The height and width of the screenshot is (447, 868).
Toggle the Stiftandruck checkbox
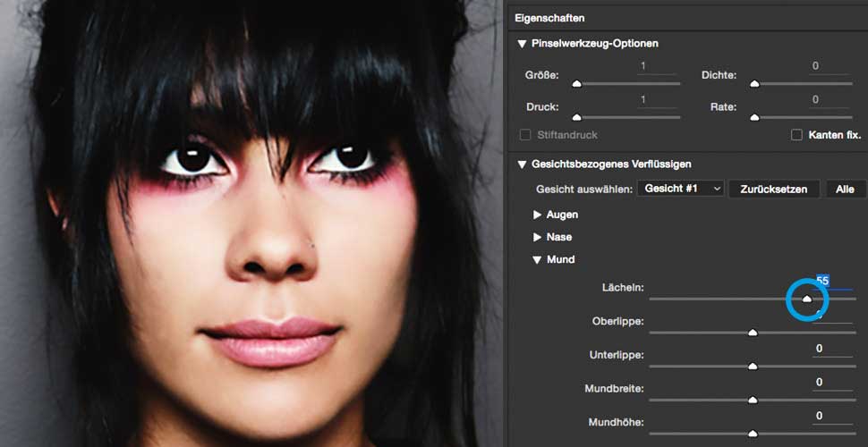(x=526, y=135)
